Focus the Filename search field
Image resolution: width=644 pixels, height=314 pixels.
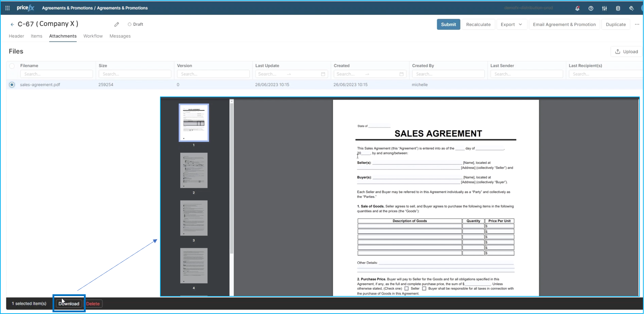click(56, 74)
